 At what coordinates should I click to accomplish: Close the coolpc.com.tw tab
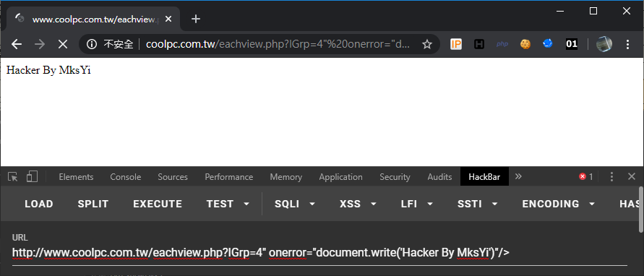pyautogui.click(x=168, y=19)
